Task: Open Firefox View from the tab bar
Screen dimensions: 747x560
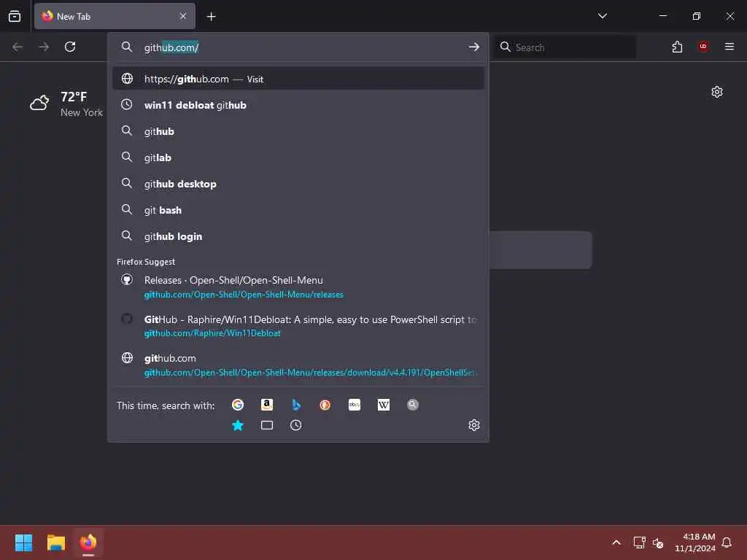Action: pos(15,16)
